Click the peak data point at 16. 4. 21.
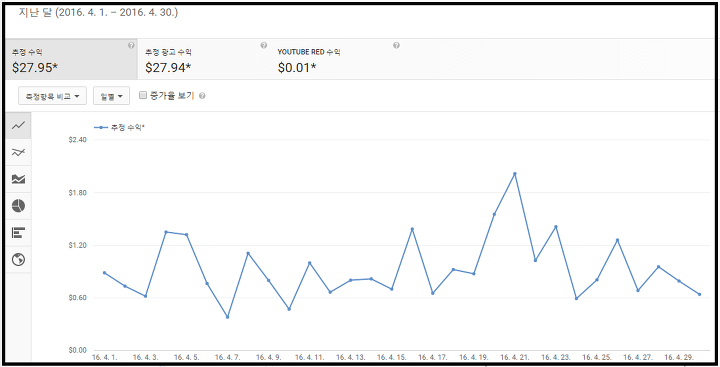The height and width of the screenshot is (367, 720). pyautogui.click(x=515, y=174)
